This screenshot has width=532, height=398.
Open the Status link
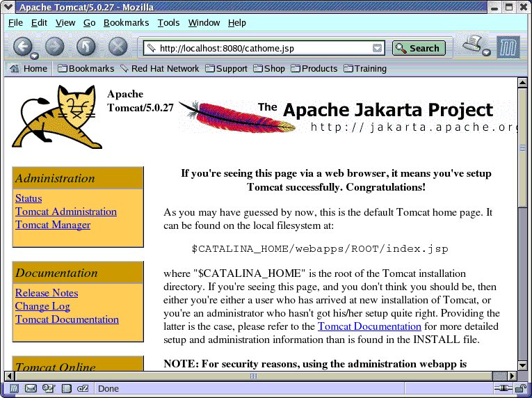(29, 198)
